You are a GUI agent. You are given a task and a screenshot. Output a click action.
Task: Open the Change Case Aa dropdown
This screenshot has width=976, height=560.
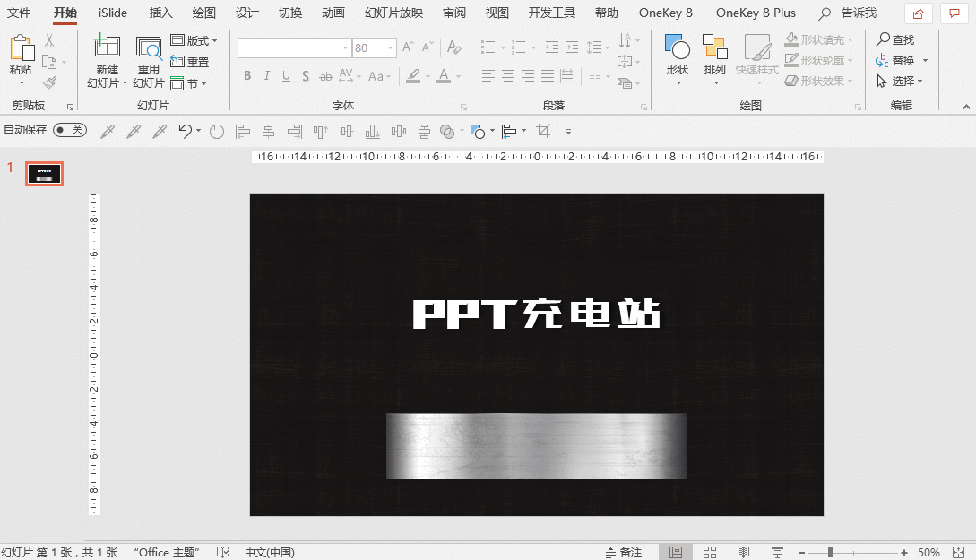point(379,76)
